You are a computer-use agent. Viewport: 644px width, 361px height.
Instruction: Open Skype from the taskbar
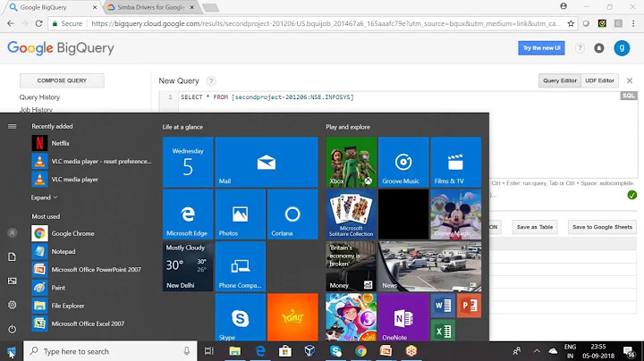pos(336,351)
